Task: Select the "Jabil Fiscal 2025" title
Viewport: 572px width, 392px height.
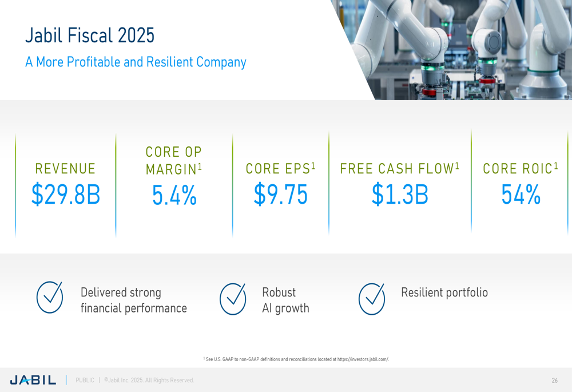Action: (x=90, y=35)
